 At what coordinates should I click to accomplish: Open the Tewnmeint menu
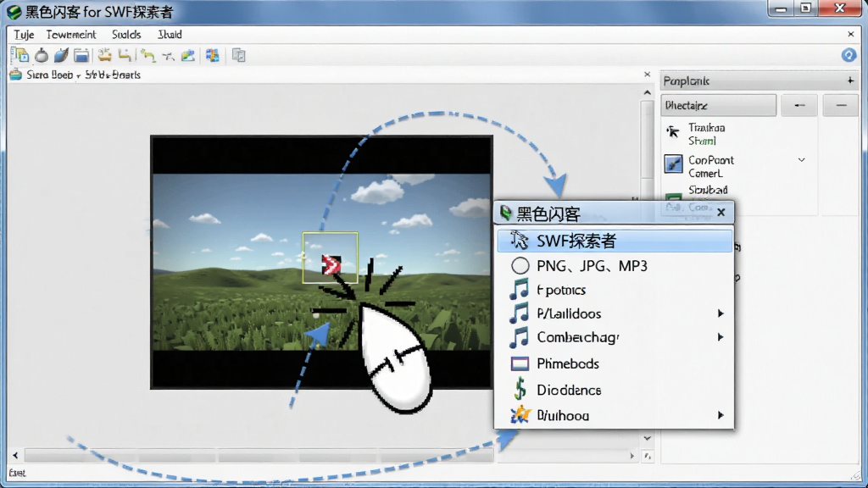(x=71, y=34)
